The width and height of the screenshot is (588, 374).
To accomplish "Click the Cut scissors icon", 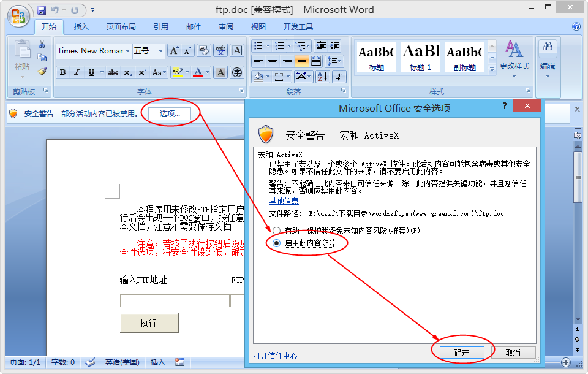I will (42, 45).
